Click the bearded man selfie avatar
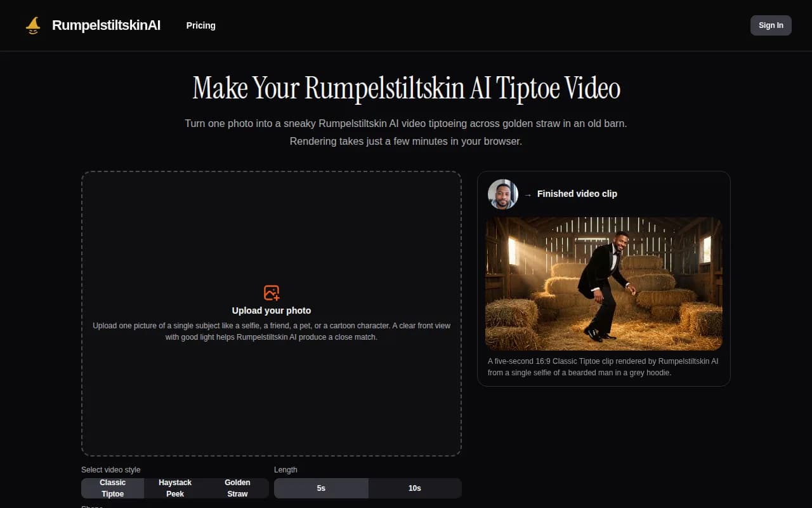812x508 pixels. (x=503, y=194)
